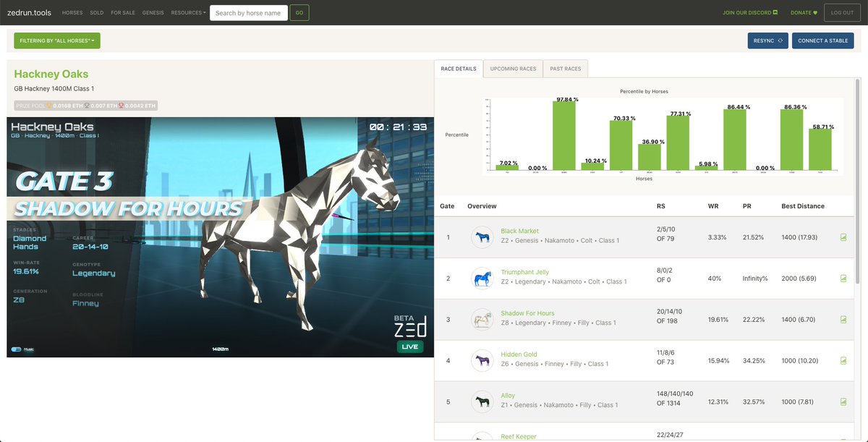Open chart icon in Triumphant Jelly row
Image resolution: width=868 pixels, height=442 pixels.
pyautogui.click(x=844, y=279)
